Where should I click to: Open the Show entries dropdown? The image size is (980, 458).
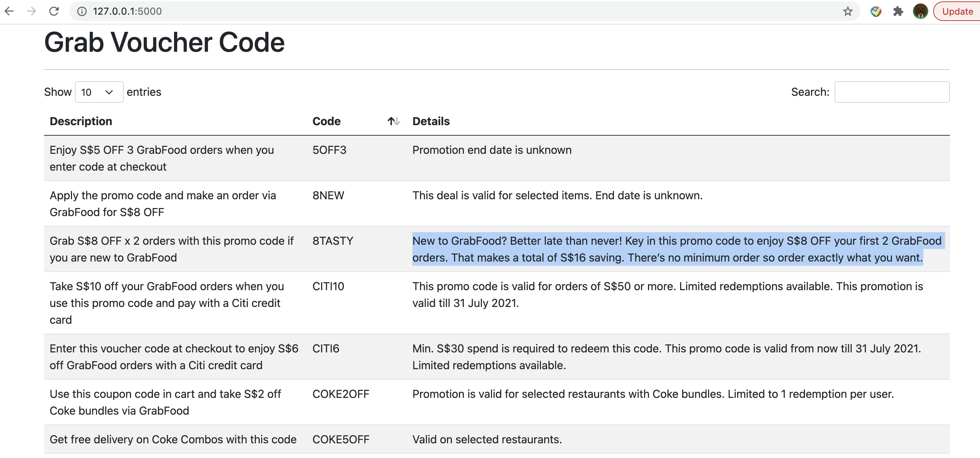coord(99,92)
